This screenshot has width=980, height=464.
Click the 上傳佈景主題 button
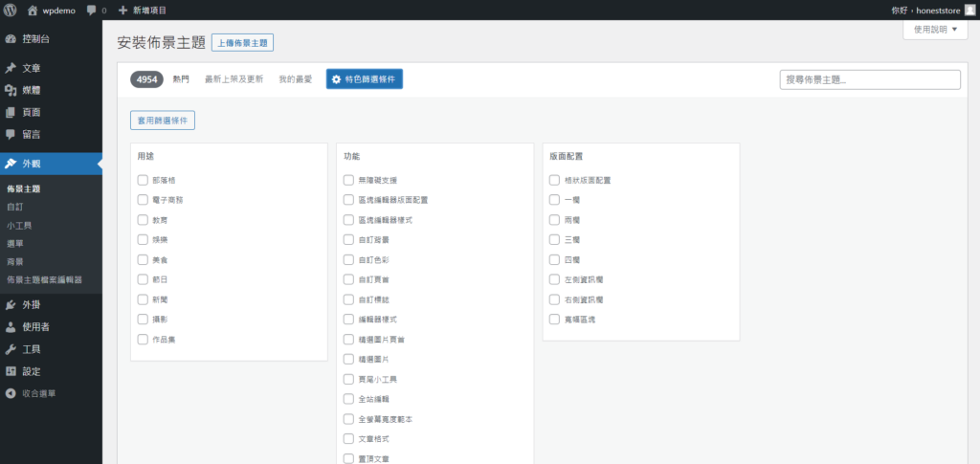pyautogui.click(x=243, y=43)
